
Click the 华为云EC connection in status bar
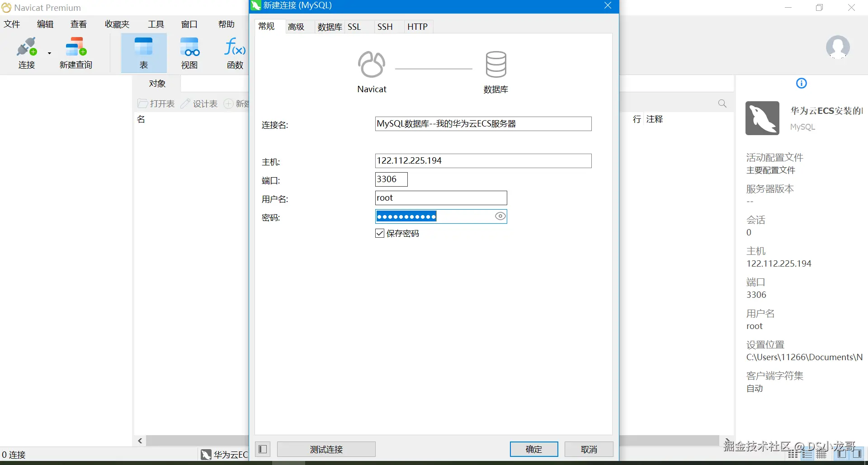coord(225,455)
